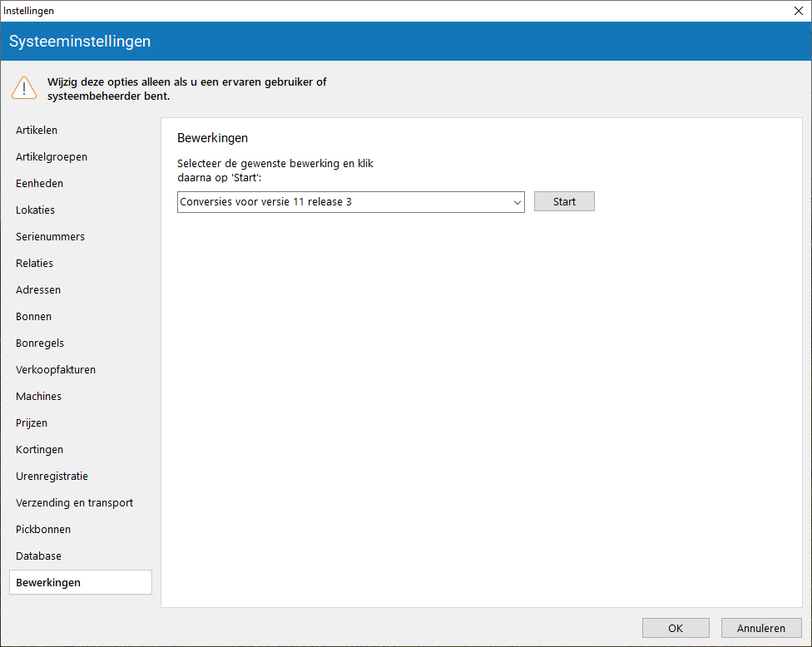The image size is (812, 647).
Task: Confirm settings with the OK button
Action: [x=676, y=628]
